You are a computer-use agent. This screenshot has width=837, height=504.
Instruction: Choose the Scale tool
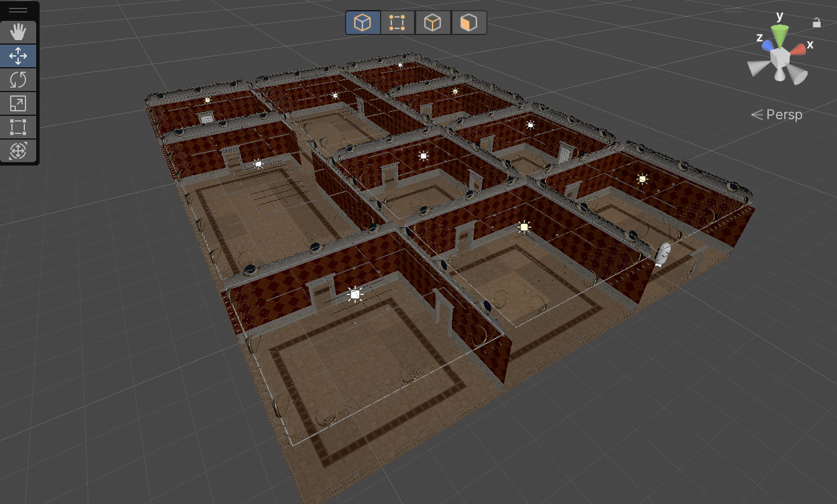click(x=18, y=103)
